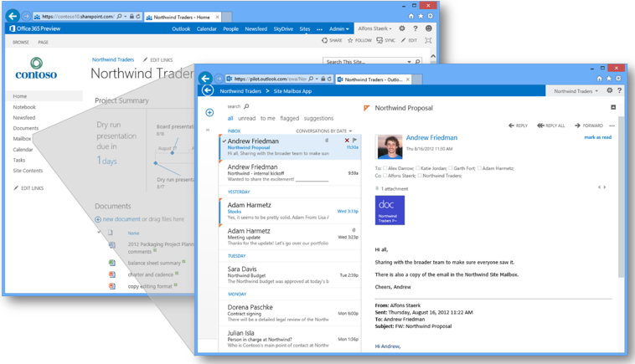Flag the Northwind Proposal message in list
Image resolution: width=635 pixels, height=364 pixels.
[354, 141]
